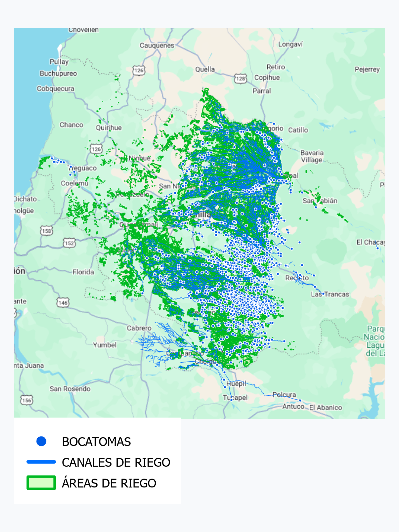Screen dimensions: 399x532
Task: Click the route 146 highway shield
Action: tap(63, 303)
